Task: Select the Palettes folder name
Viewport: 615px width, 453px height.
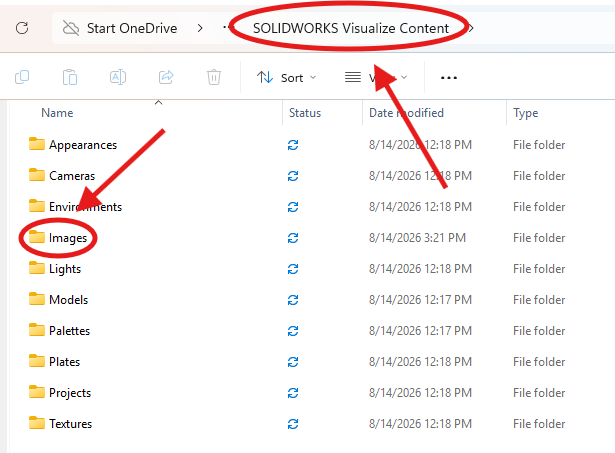Action: (x=69, y=331)
